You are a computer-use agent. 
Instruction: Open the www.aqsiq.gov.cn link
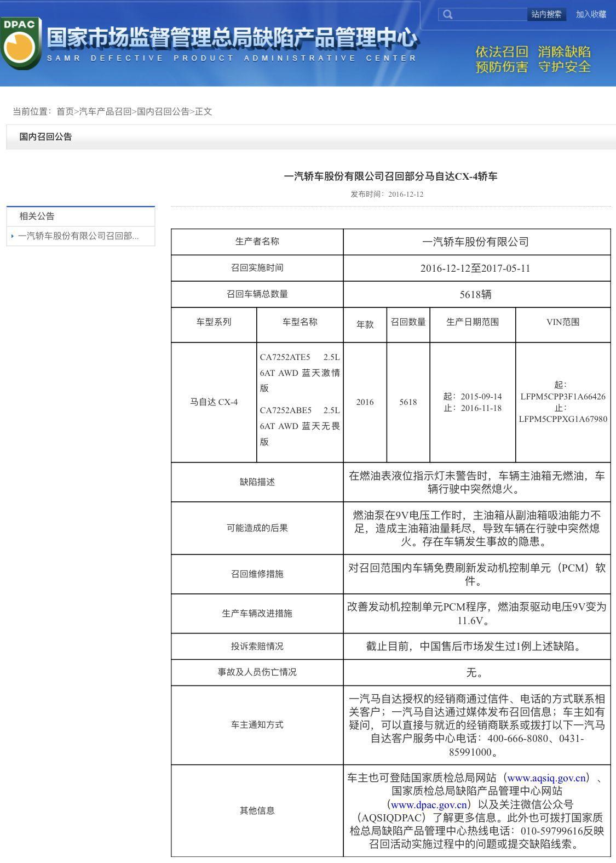546,778
